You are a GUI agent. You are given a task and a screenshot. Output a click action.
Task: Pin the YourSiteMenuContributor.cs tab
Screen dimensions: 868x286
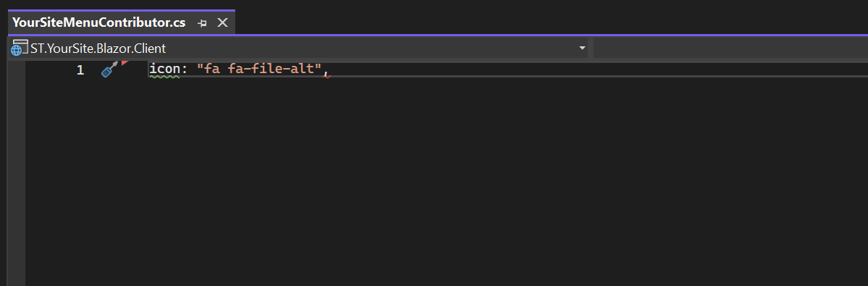click(x=202, y=23)
